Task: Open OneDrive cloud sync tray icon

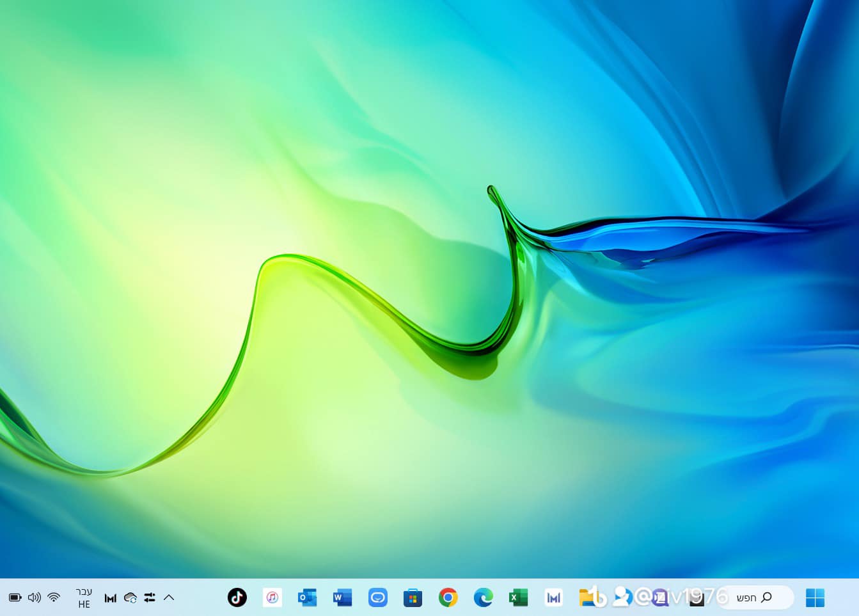Action: (x=130, y=597)
